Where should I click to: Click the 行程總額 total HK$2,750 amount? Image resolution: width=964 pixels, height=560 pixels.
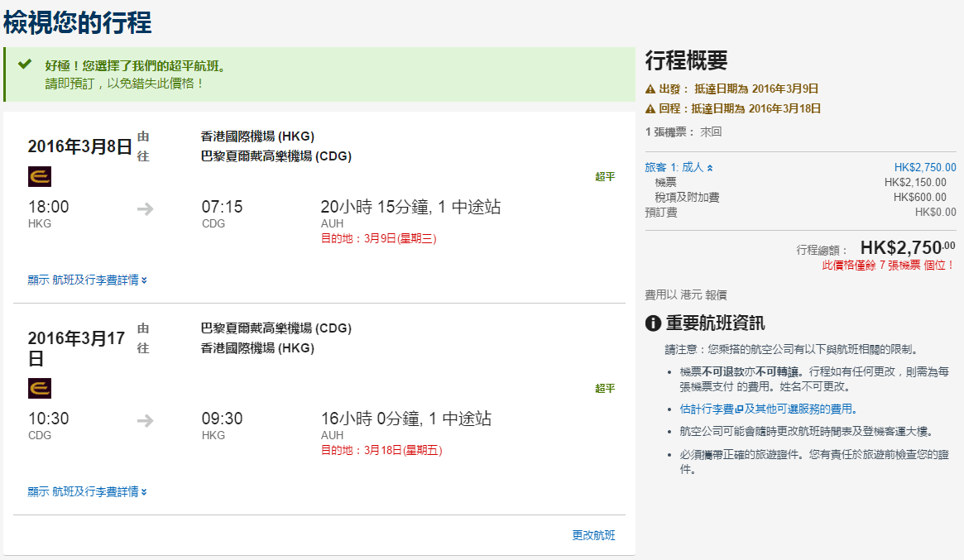[x=907, y=247]
